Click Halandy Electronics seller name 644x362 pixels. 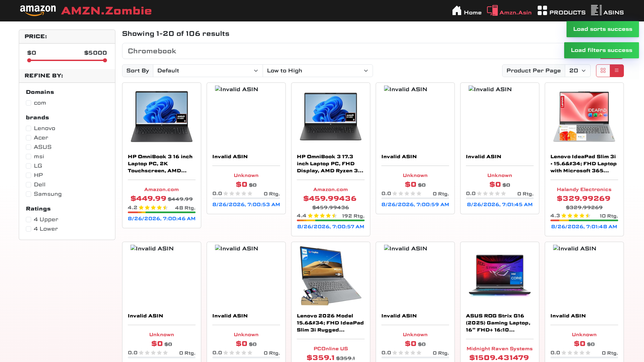pyautogui.click(x=584, y=189)
